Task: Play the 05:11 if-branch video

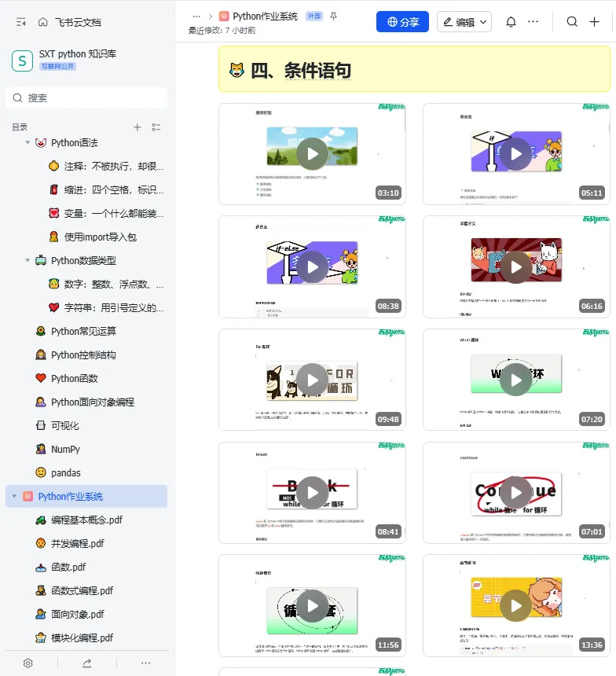Action: coord(516,154)
